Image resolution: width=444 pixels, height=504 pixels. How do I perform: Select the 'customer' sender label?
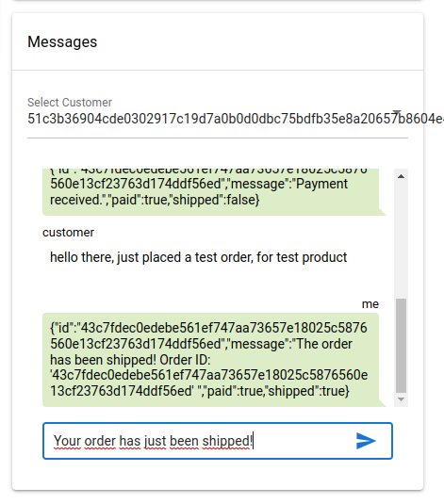click(x=68, y=233)
